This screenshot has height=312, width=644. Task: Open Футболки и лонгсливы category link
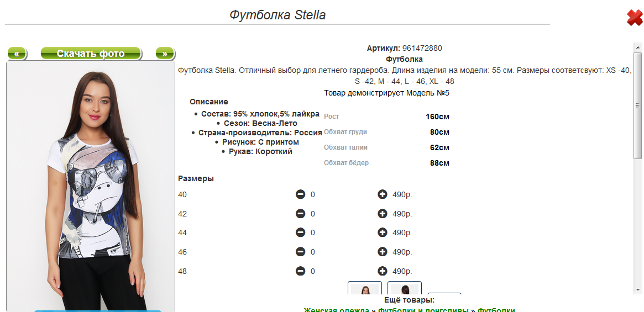coord(423,310)
